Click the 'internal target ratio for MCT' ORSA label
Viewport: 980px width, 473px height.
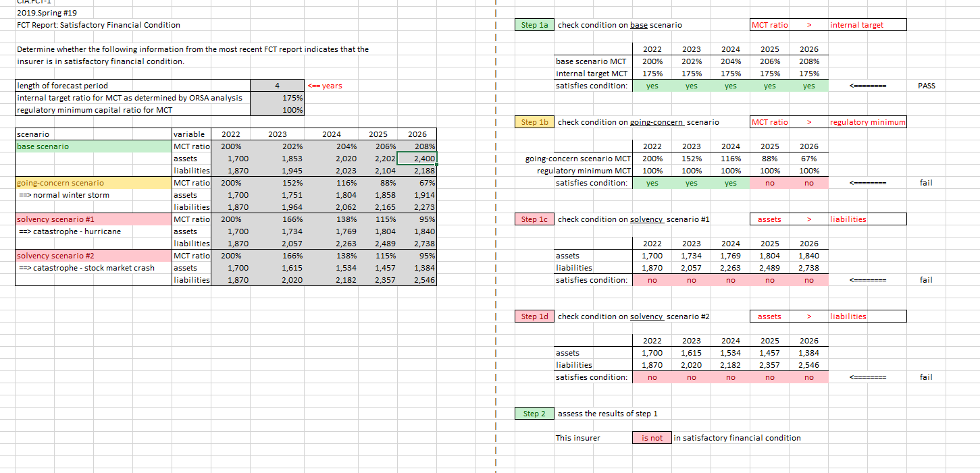coord(132,98)
